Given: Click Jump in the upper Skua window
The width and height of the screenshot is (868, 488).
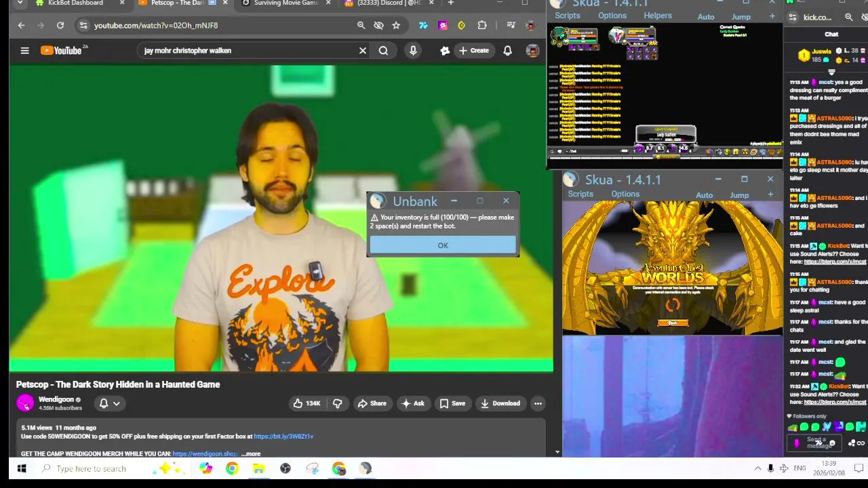Looking at the screenshot, I should click(741, 16).
